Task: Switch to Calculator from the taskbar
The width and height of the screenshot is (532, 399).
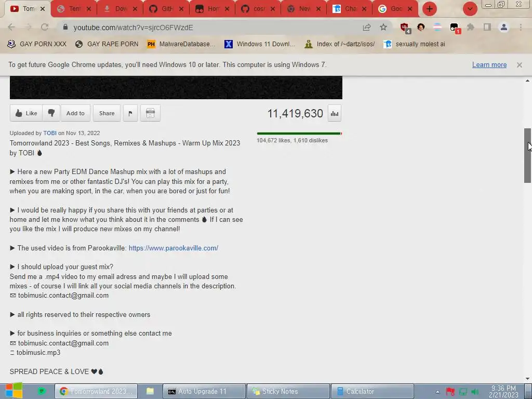Action: [372, 392]
